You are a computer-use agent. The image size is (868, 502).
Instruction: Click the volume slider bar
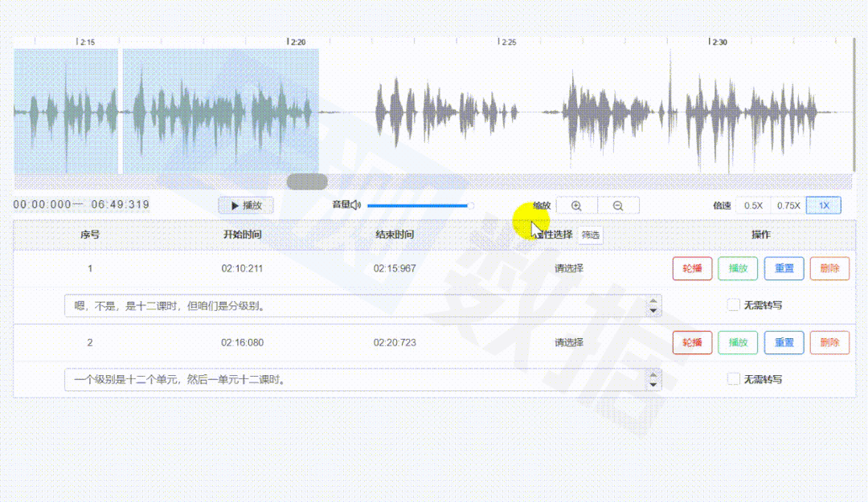(420, 206)
